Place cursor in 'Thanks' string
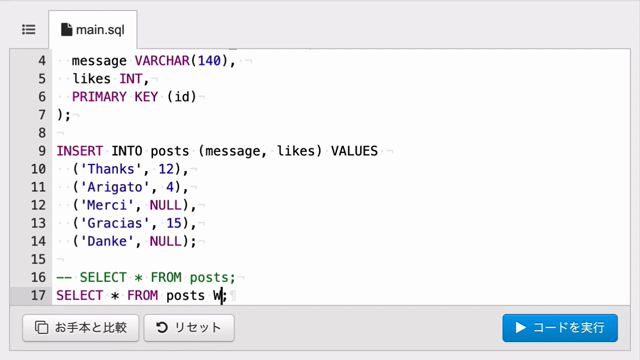This screenshot has height=360, width=640. (111, 169)
